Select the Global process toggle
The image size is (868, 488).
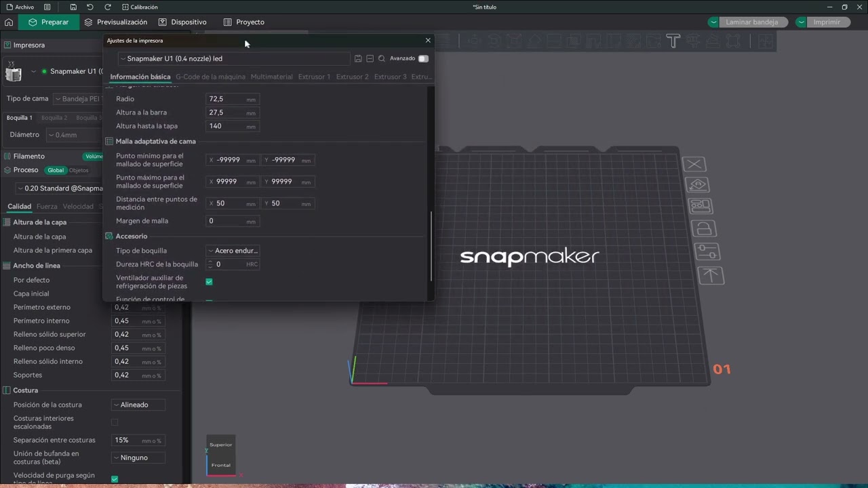(x=56, y=170)
